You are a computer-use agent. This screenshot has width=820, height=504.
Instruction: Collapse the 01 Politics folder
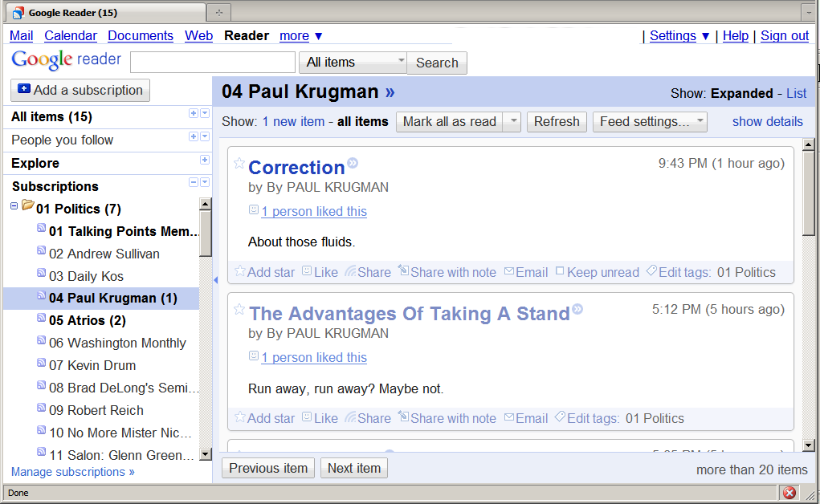tap(14, 206)
